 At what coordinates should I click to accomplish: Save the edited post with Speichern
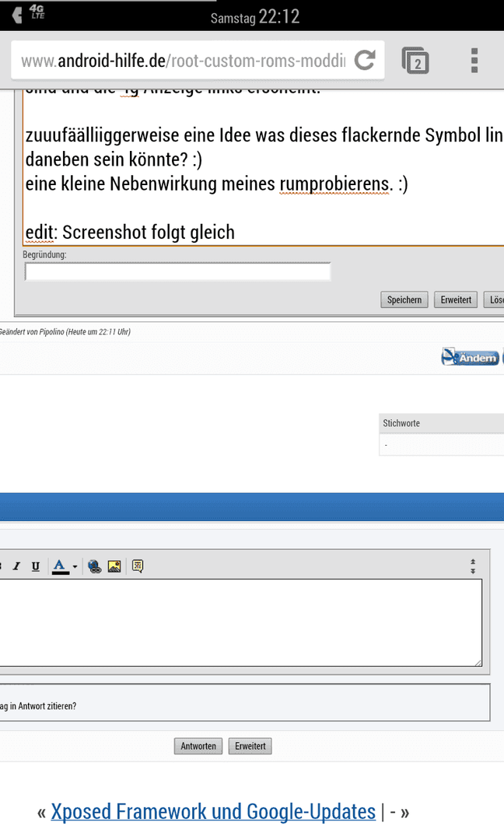tap(404, 300)
